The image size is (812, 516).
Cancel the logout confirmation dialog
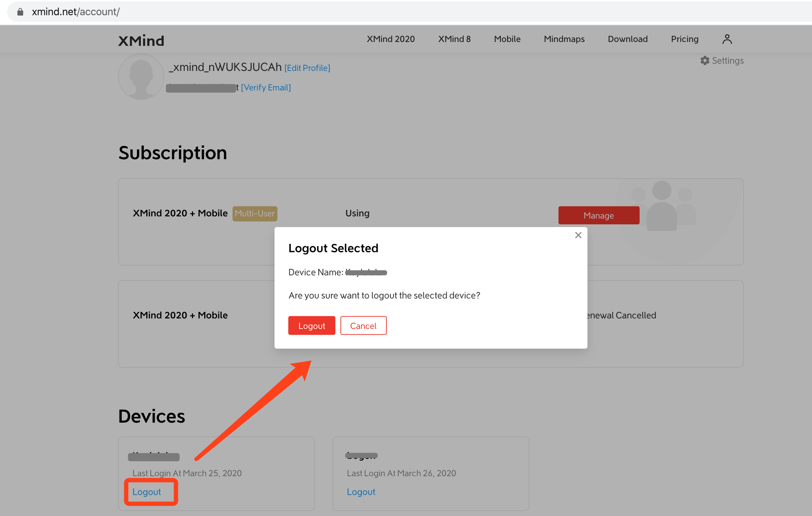[363, 326]
